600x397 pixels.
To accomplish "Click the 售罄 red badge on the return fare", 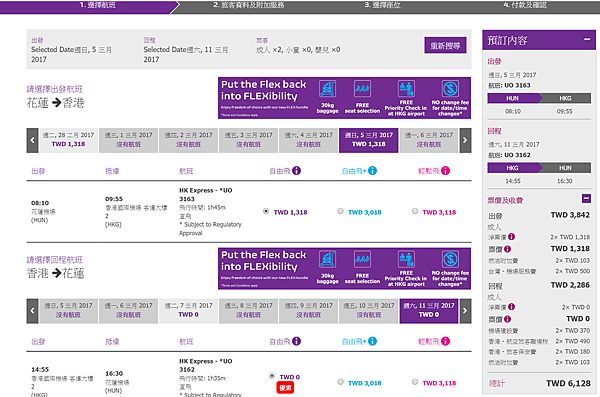I will coord(285,388).
